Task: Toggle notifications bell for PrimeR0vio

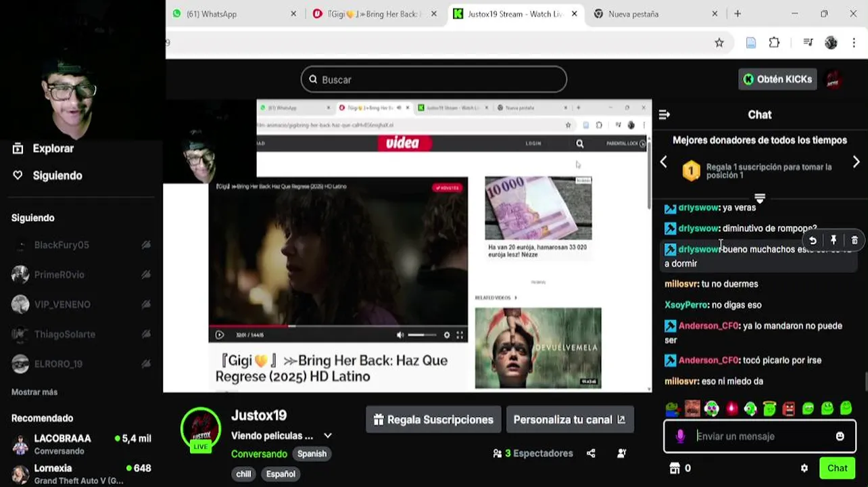Action: [x=146, y=275]
